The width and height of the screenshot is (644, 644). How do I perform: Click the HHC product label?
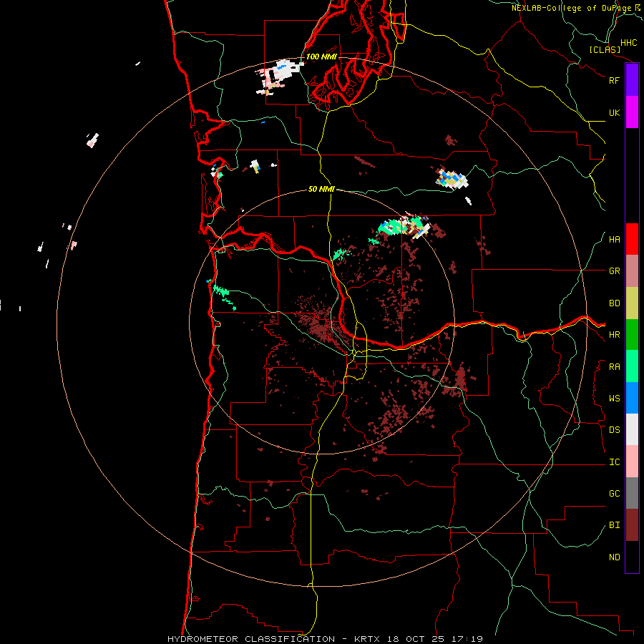coord(628,43)
